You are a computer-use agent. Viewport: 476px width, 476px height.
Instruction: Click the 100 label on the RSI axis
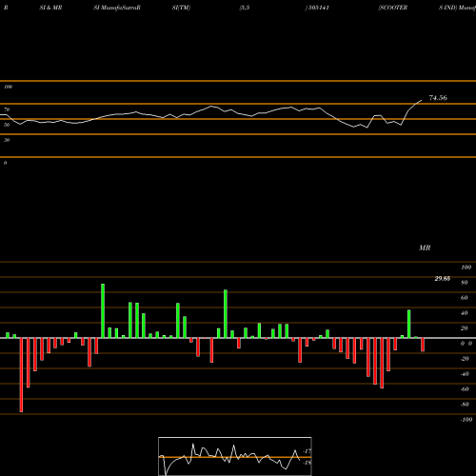(8, 87)
